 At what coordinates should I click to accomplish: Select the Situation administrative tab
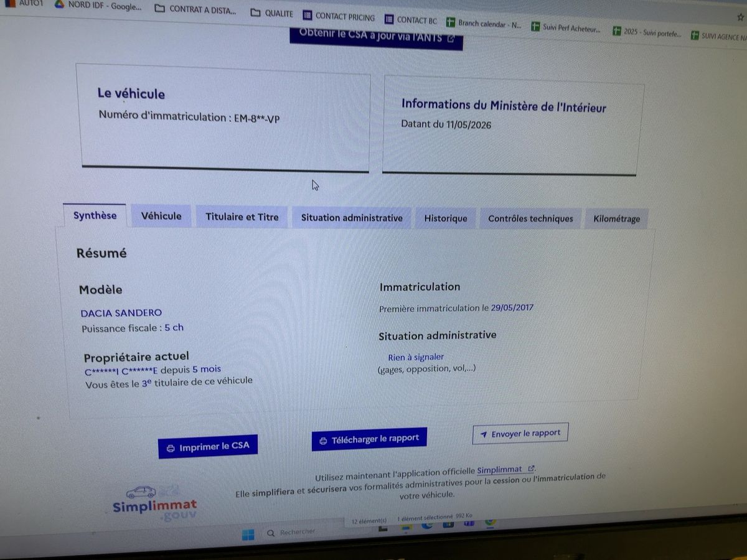coord(352,218)
